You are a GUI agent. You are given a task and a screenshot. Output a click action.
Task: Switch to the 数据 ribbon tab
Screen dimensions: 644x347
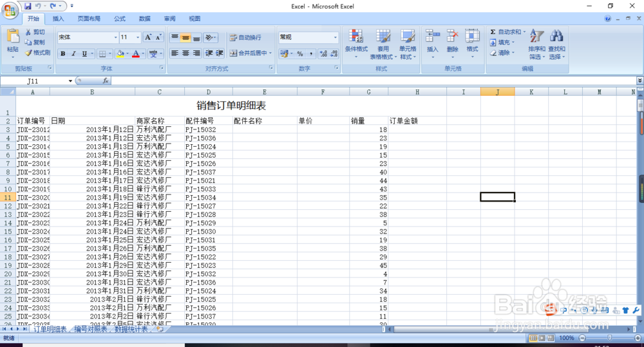point(144,19)
